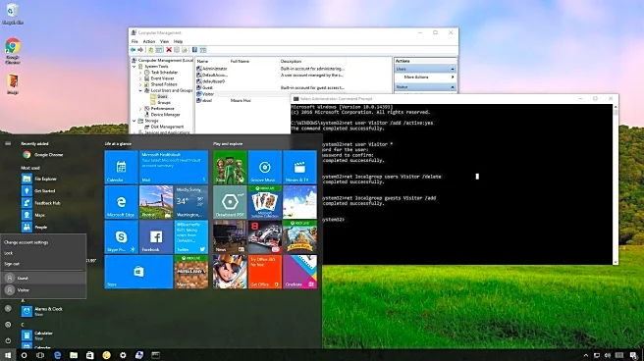
Task: Click the Start menu power icon
Action: coord(8,340)
